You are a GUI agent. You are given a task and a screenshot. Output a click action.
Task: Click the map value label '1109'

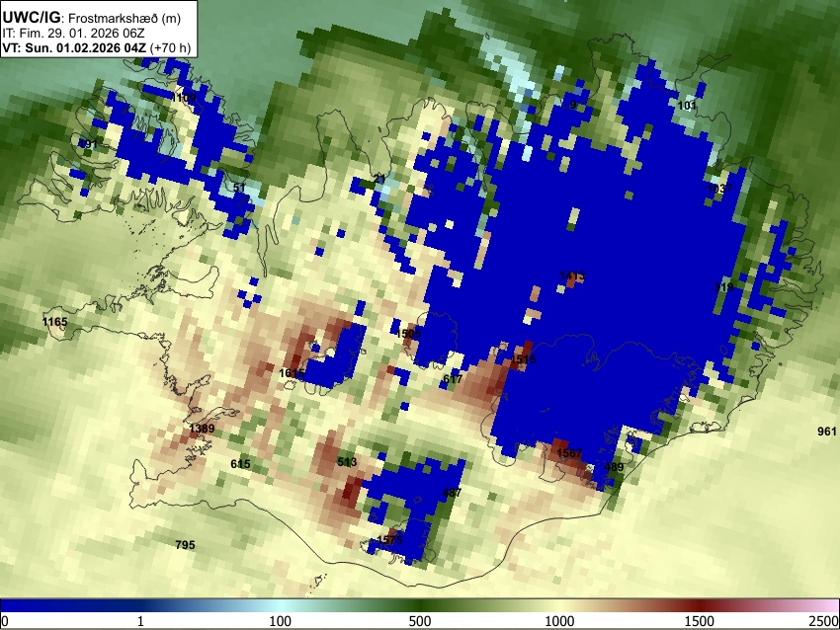pos(184,98)
